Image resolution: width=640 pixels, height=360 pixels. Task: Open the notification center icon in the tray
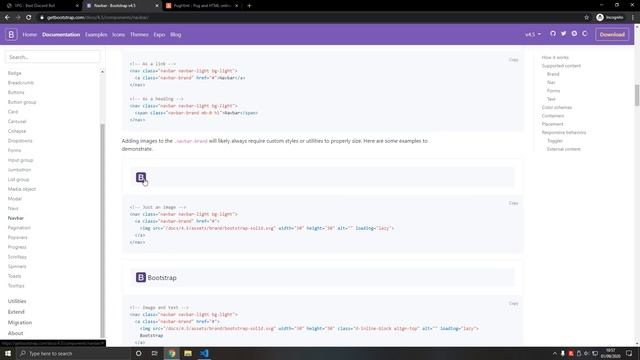[629, 353]
